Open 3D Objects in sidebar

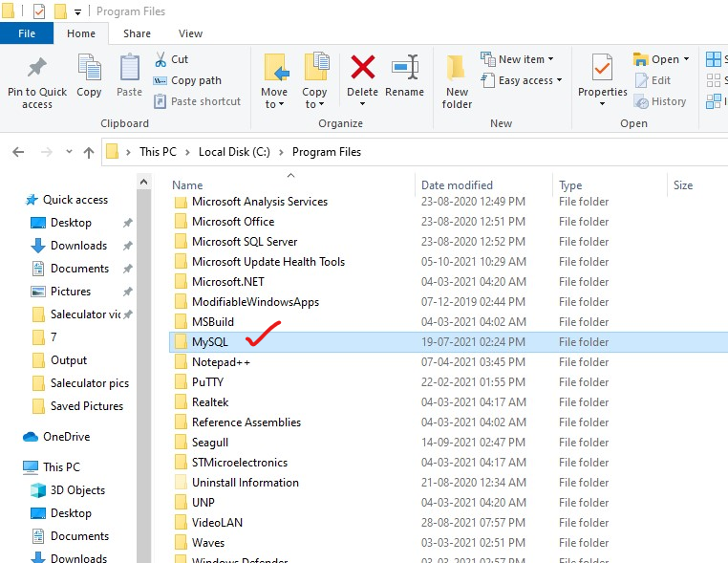(68, 490)
